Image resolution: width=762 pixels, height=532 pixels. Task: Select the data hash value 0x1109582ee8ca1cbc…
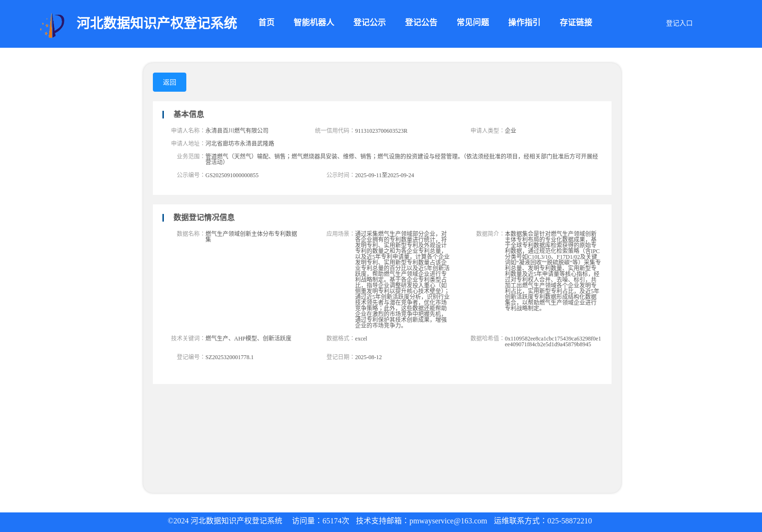tap(553, 341)
